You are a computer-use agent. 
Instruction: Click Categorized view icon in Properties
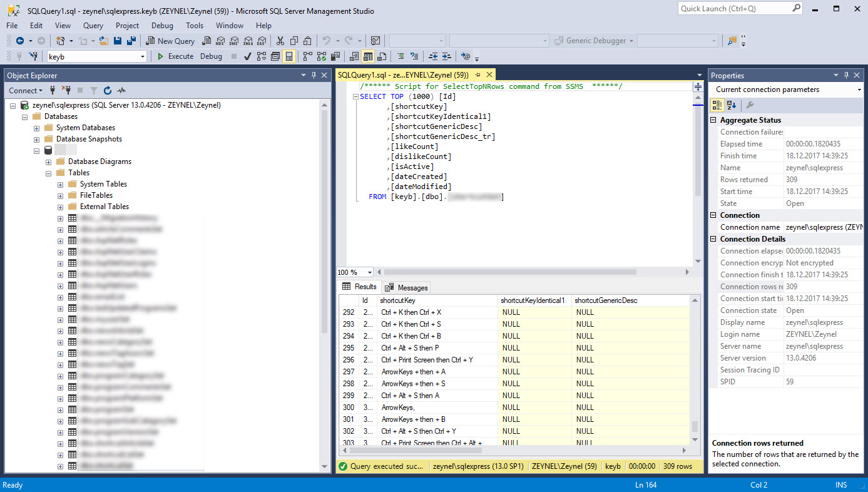[717, 105]
